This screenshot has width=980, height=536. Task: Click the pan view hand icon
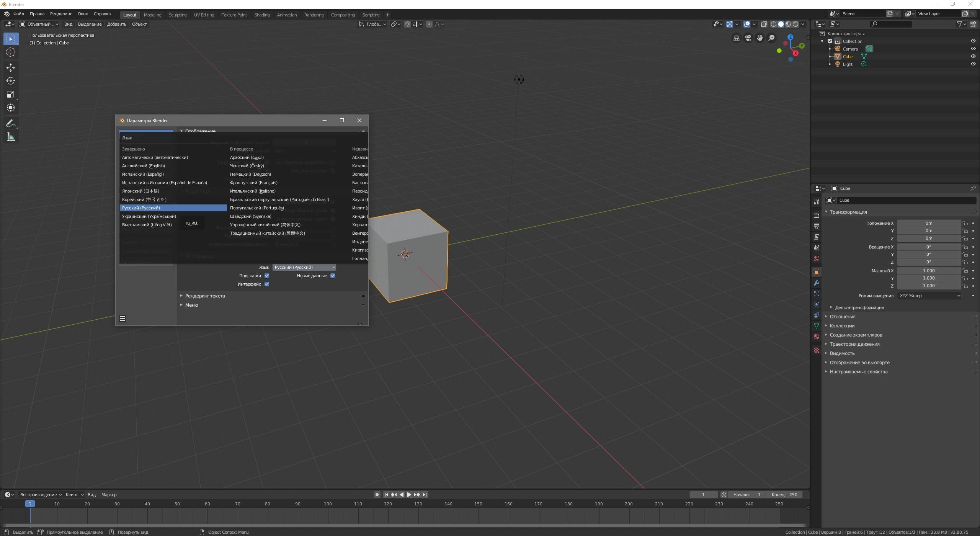(759, 38)
